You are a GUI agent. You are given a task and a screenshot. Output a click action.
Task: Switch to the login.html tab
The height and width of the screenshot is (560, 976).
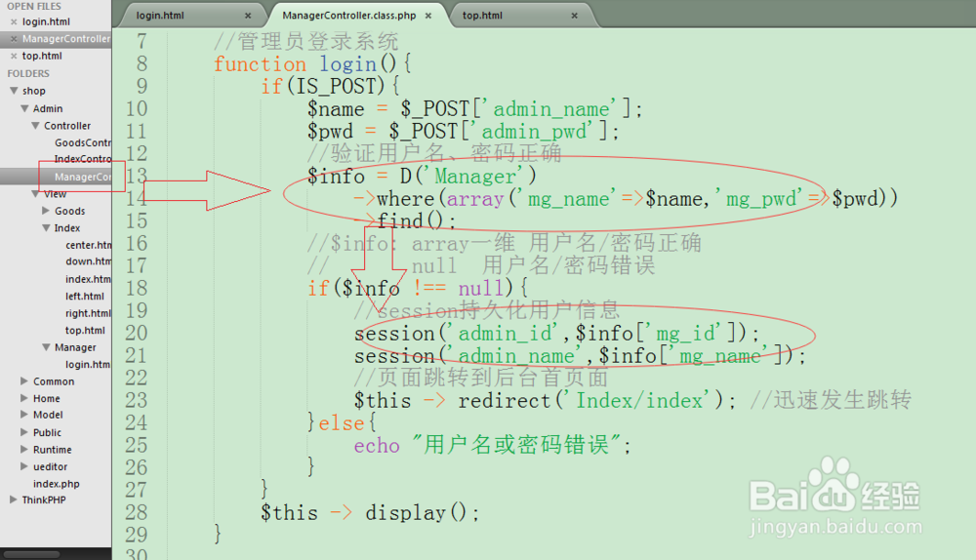tap(161, 16)
